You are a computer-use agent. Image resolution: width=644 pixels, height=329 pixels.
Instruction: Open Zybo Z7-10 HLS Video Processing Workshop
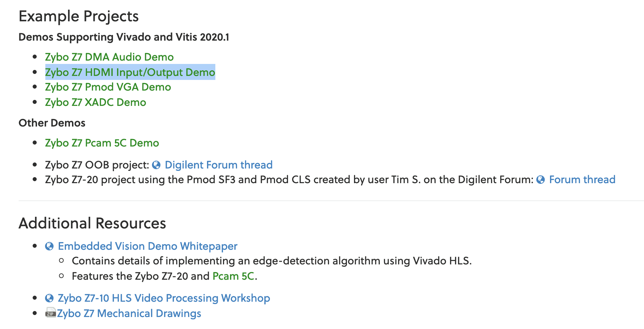tap(164, 298)
